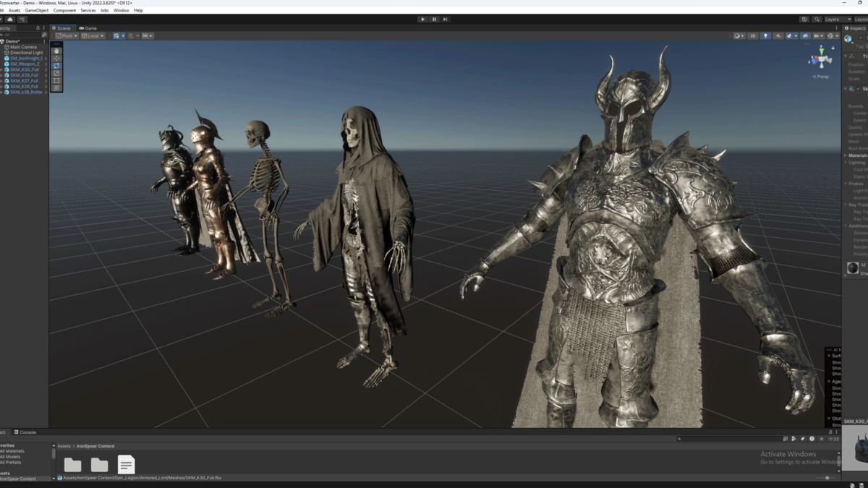Select the combined Transform tool
This screenshot has height=488, width=868.
coord(57,87)
